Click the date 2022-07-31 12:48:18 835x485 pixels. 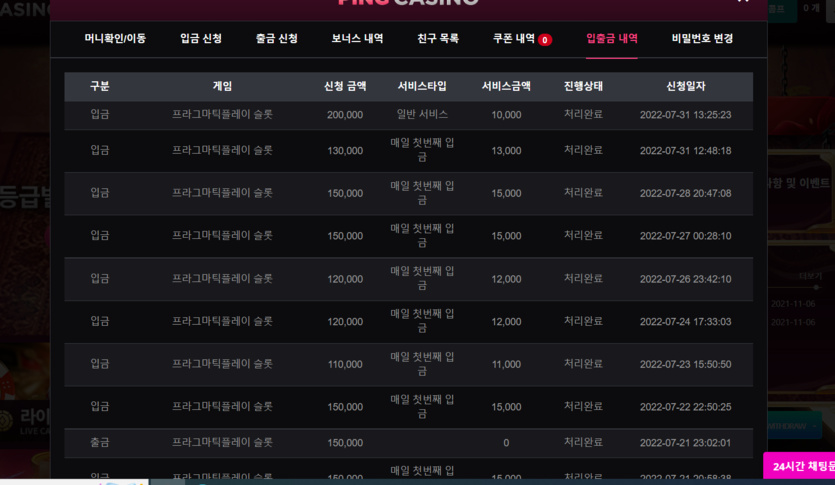[x=685, y=151]
